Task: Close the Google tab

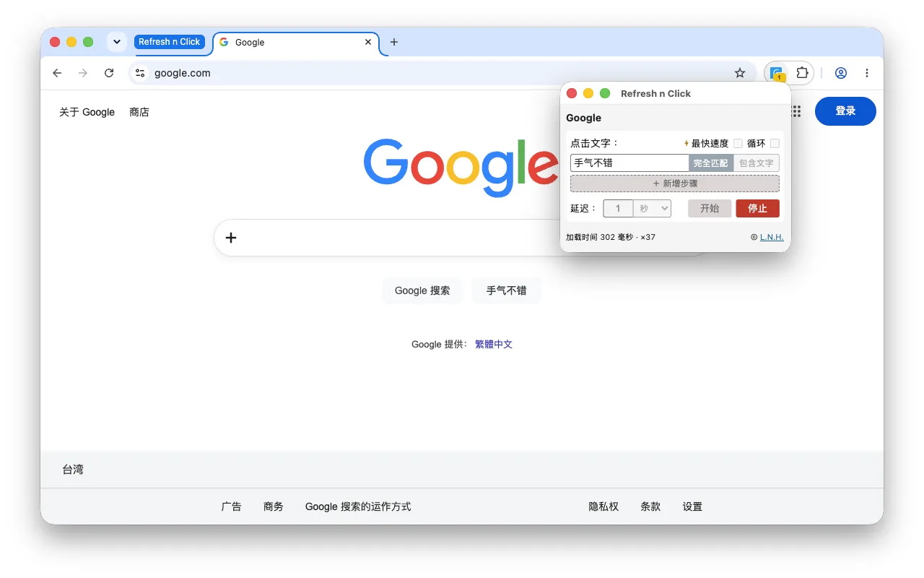Action: 368,42
